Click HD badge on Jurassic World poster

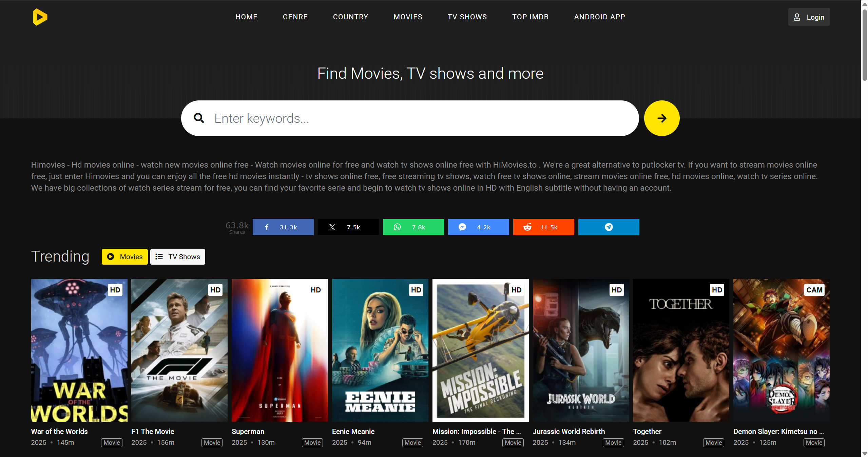click(617, 290)
